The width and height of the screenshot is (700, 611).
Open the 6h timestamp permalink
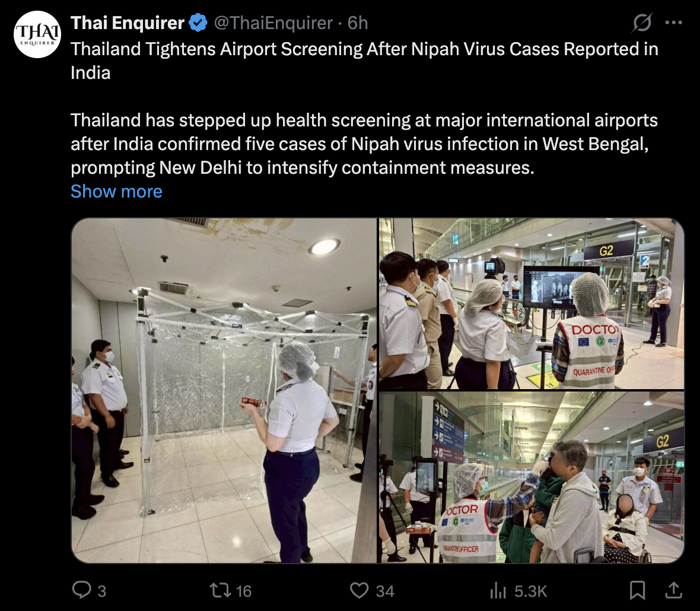358,23
